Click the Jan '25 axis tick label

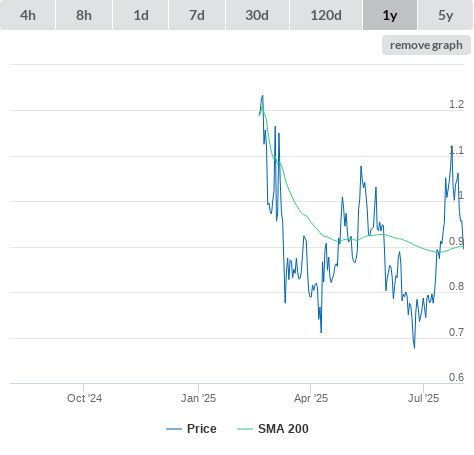tap(198, 398)
